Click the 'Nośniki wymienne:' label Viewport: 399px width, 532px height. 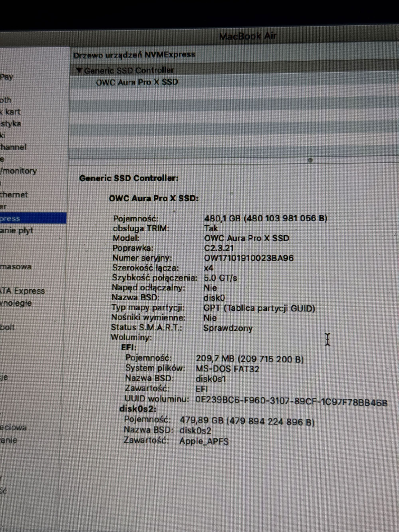[x=148, y=318]
